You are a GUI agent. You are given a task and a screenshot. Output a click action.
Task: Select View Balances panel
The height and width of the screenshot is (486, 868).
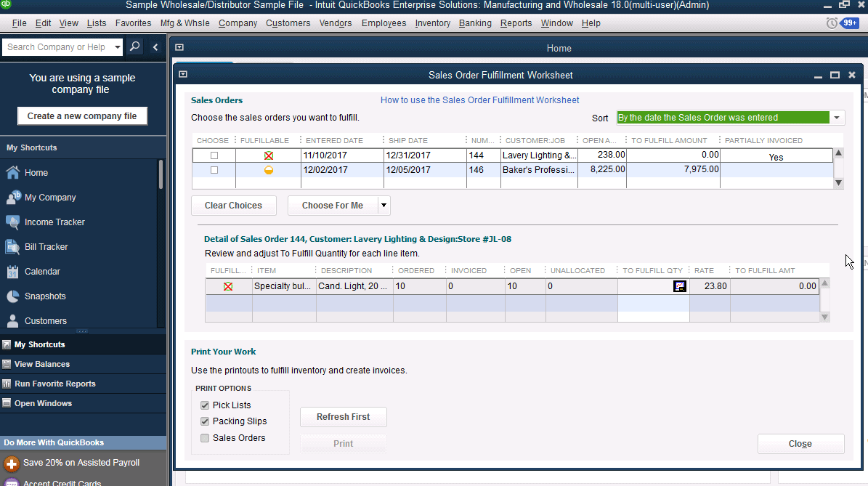83,364
